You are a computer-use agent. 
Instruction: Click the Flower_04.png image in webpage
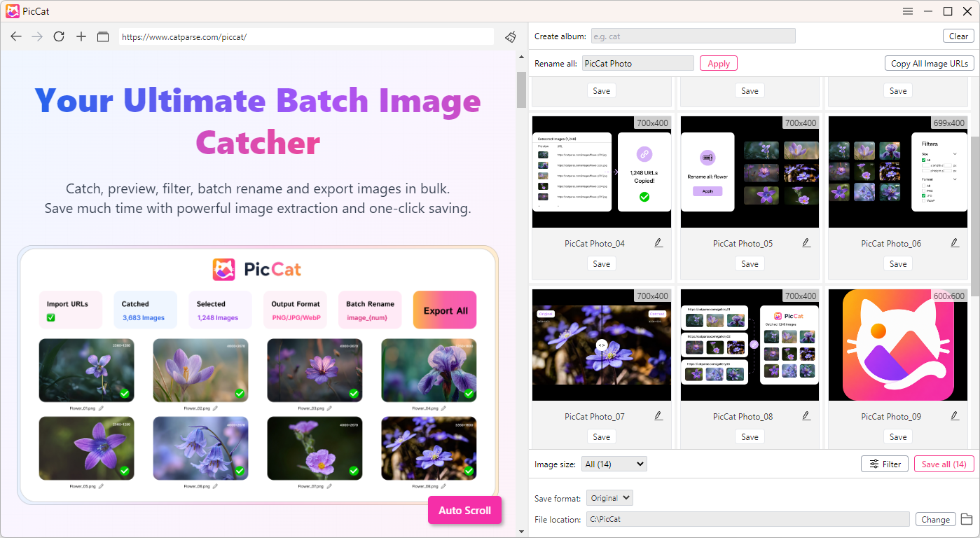click(x=429, y=371)
